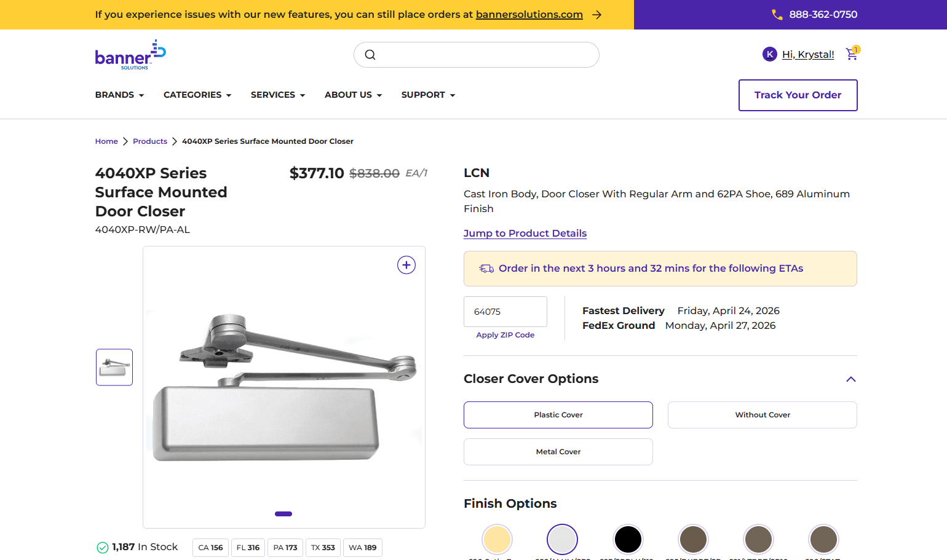
Task: Click the Track Your Order button
Action: pyautogui.click(x=798, y=95)
